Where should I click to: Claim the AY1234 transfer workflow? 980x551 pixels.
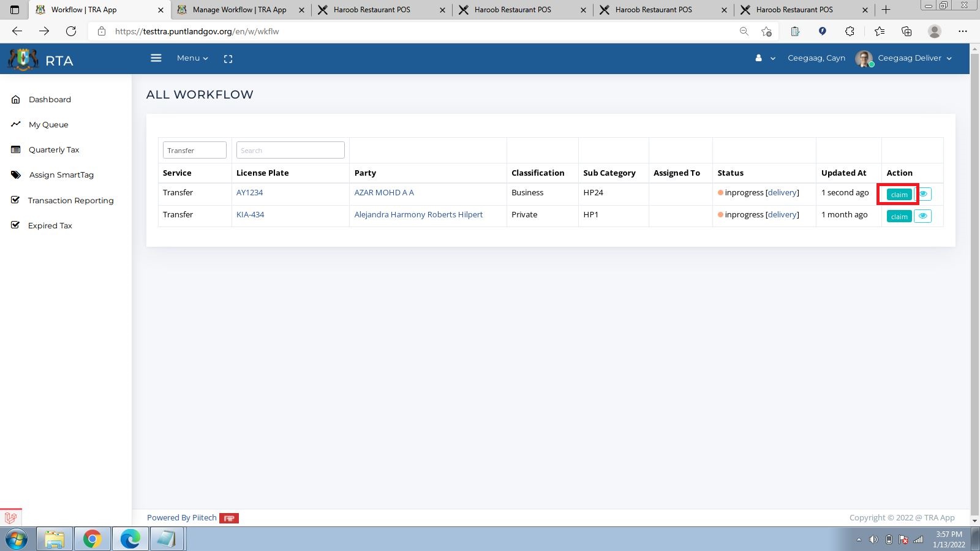tap(899, 195)
